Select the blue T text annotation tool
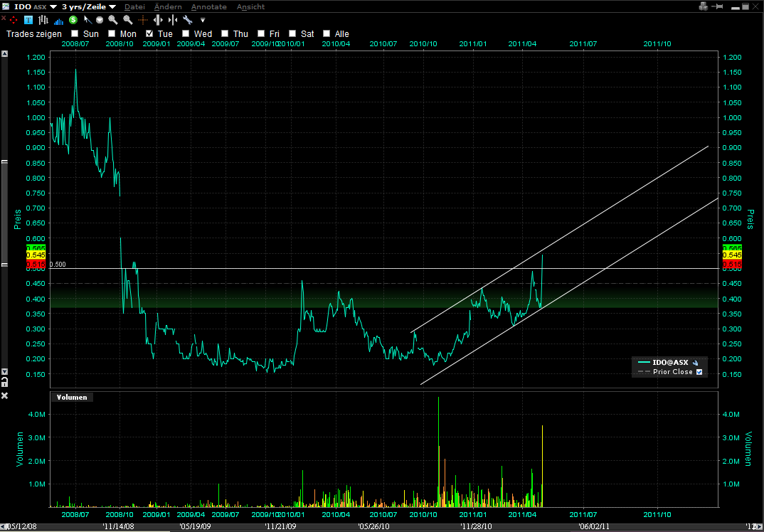Screen dimensions: 764x532 tap(28, 20)
